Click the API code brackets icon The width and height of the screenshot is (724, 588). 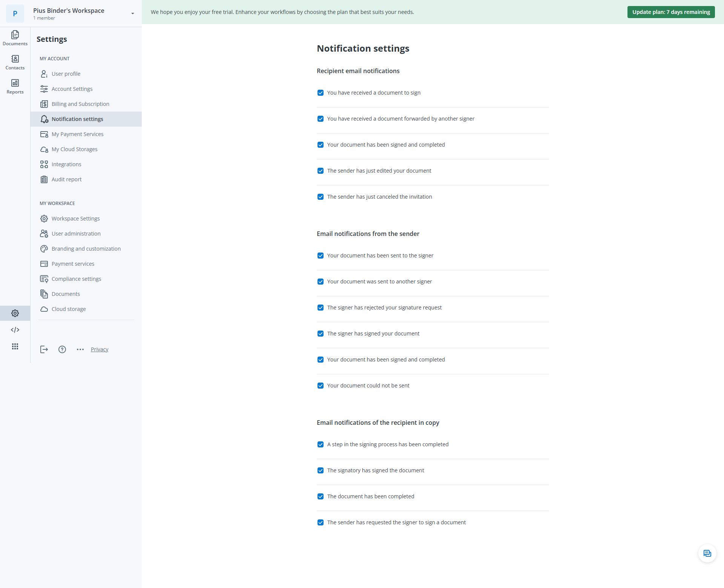click(x=15, y=330)
